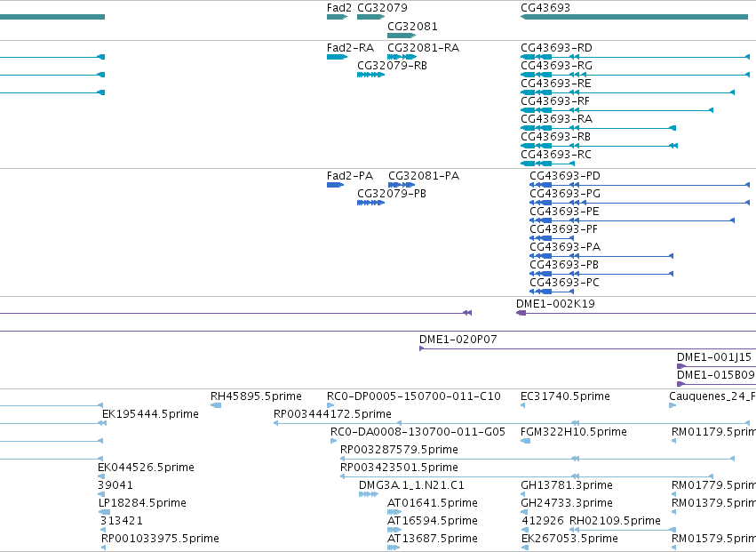This screenshot has height=552, width=756.
Task: Select transcript CG43693-RG
Action: coord(556,66)
